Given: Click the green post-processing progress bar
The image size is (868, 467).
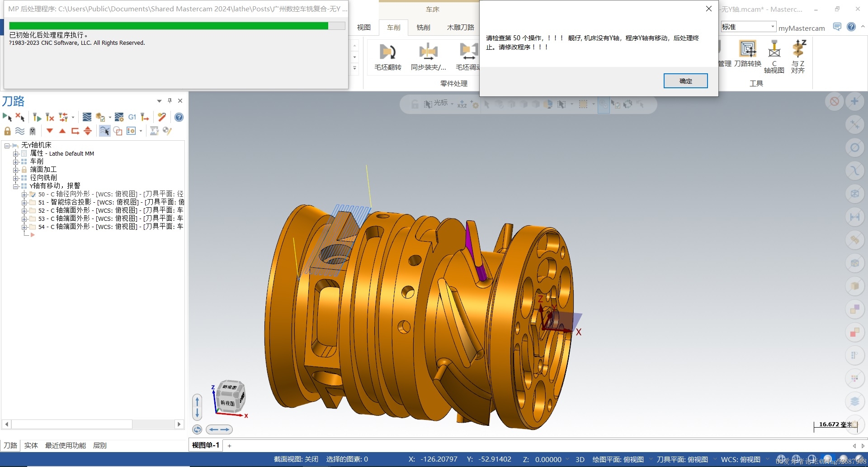Looking at the screenshot, I should tap(168, 26).
